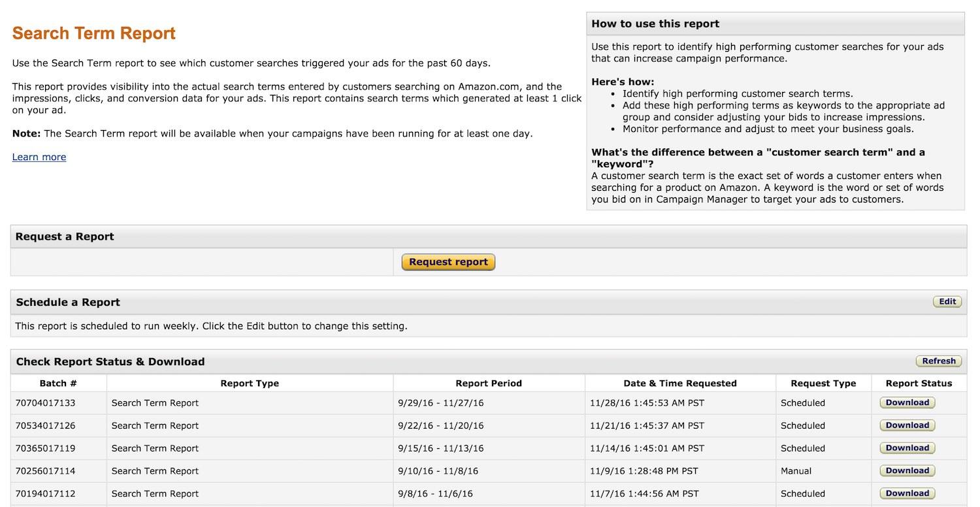Click the Report Status column header
Image resolution: width=980 pixels, height=507 pixels.
(919, 384)
